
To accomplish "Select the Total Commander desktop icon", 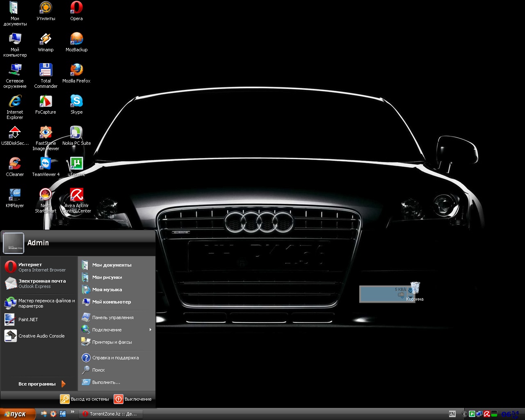I will [x=46, y=76].
